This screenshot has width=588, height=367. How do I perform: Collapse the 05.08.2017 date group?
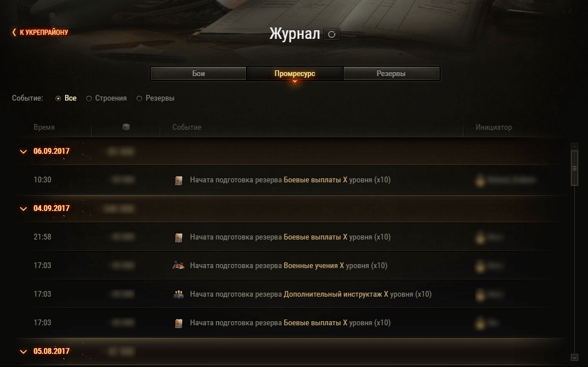(x=23, y=352)
